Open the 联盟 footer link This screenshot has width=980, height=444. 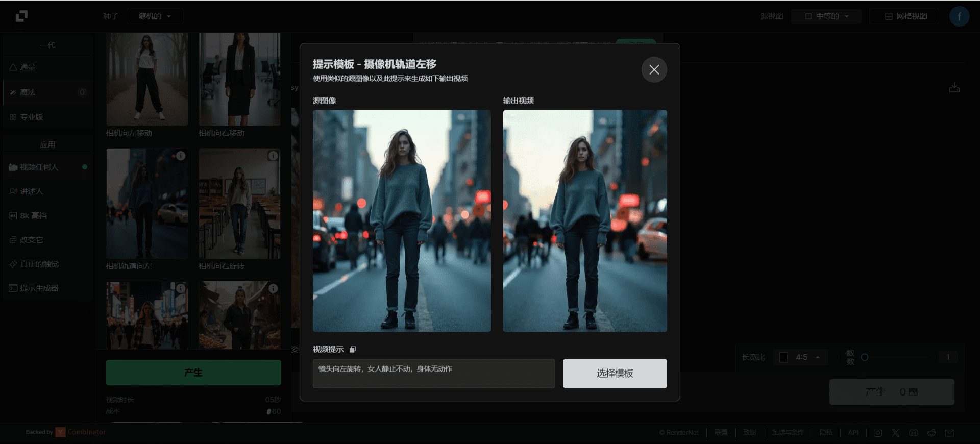point(721,433)
